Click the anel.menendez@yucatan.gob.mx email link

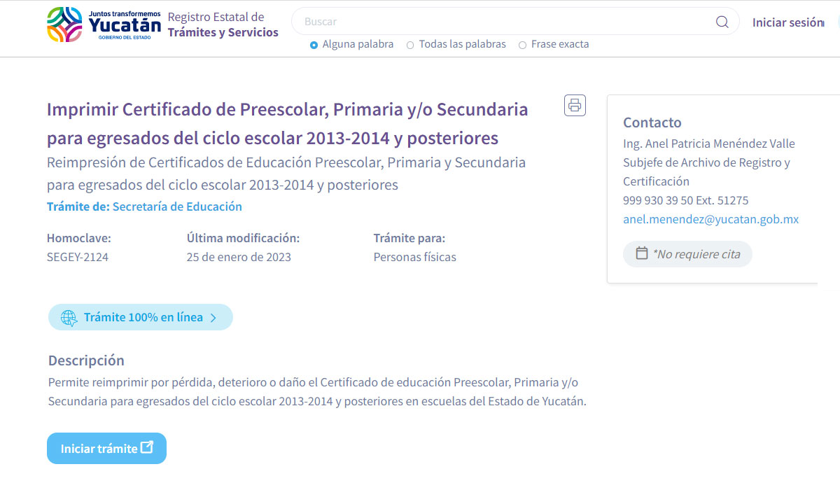click(710, 219)
